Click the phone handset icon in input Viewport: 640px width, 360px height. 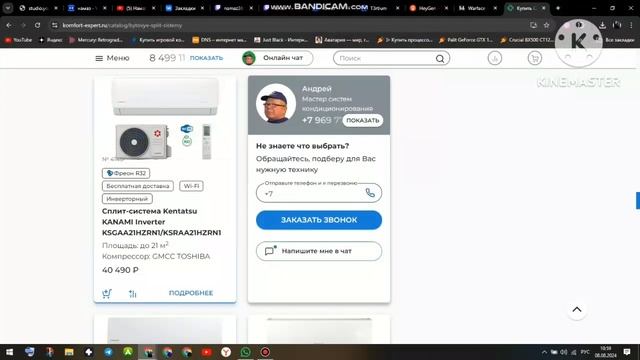pyautogui.click(x=370, y=193)
